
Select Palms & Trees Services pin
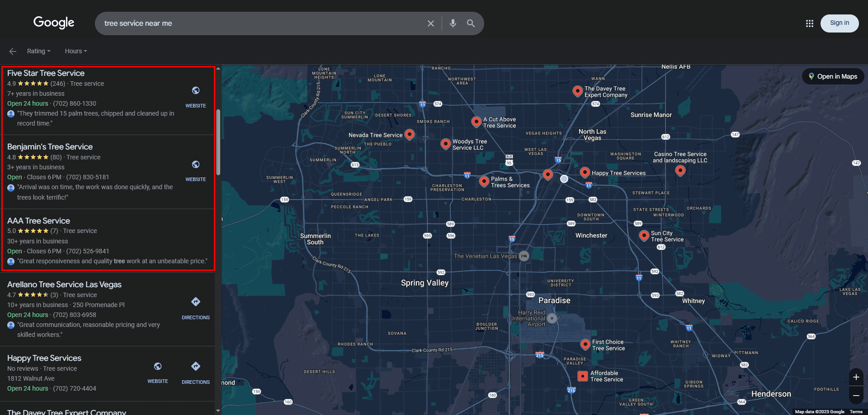(x=484, y=181)
